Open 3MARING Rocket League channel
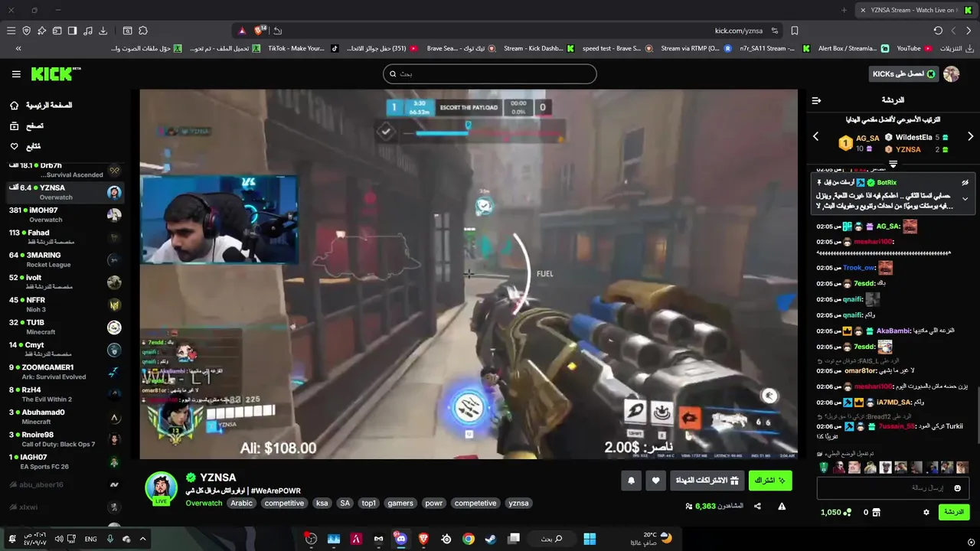 pos(65,259)
